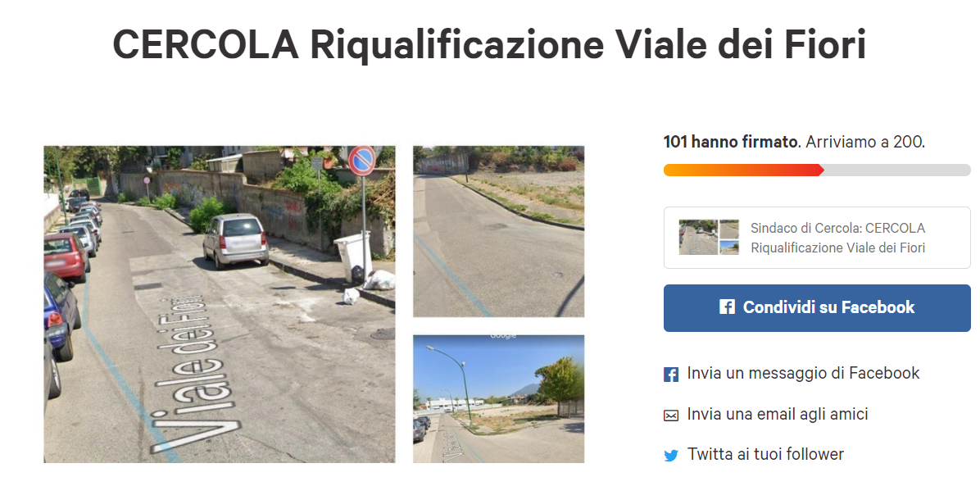
Task: Click the Facebook icon beside Invia un messaggio
Action: [670, 375]
